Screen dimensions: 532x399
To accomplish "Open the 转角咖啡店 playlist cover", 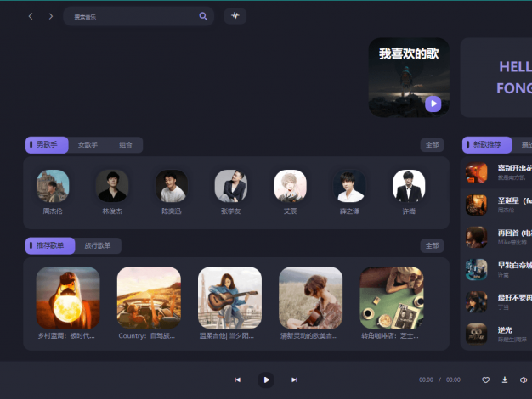I will (392, 298).
